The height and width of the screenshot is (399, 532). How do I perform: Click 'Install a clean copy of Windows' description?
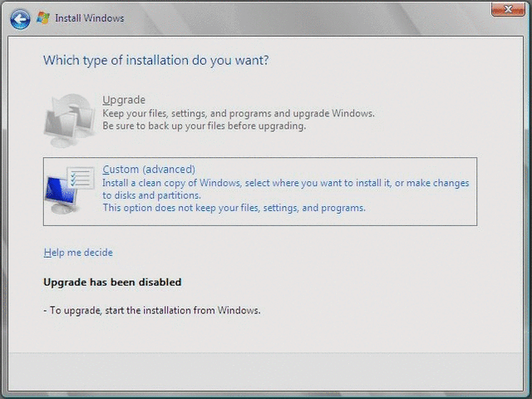286,183
